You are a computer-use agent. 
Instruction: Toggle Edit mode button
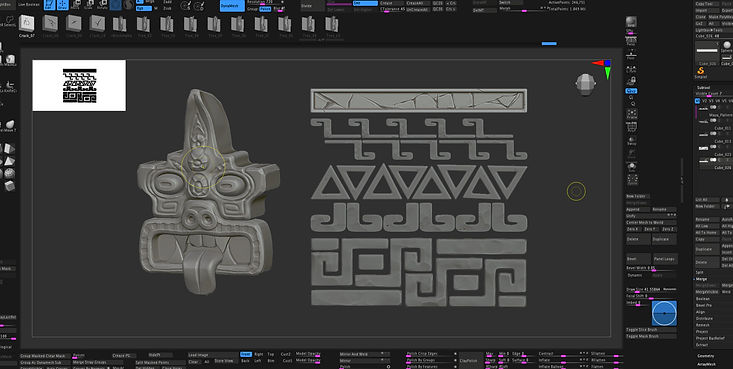(x=50, y=5)
